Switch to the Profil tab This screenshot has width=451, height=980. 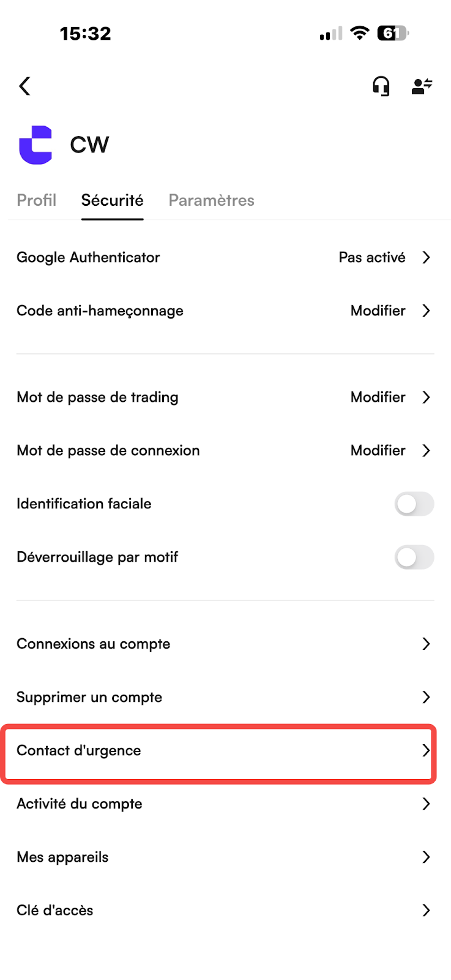(x=37, y=200)
